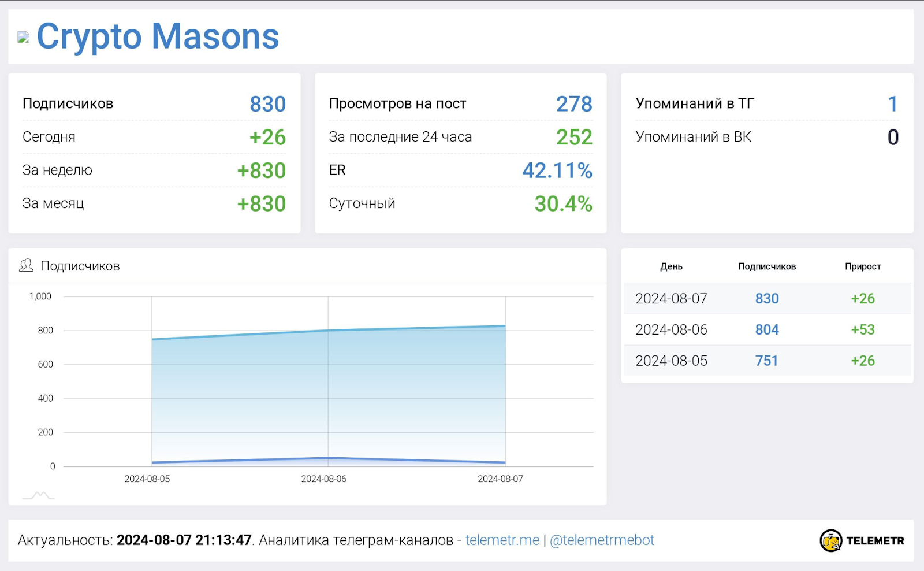This screenshot has height=571, width=924.
Task: Click the broken channel avatar image icon
Action: click(x=24, y=38)
